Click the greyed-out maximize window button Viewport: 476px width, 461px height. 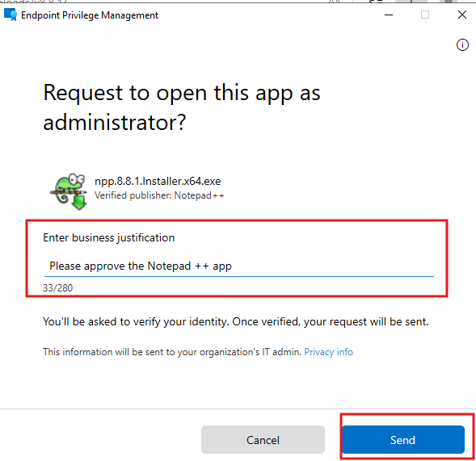tap(425, 15)
